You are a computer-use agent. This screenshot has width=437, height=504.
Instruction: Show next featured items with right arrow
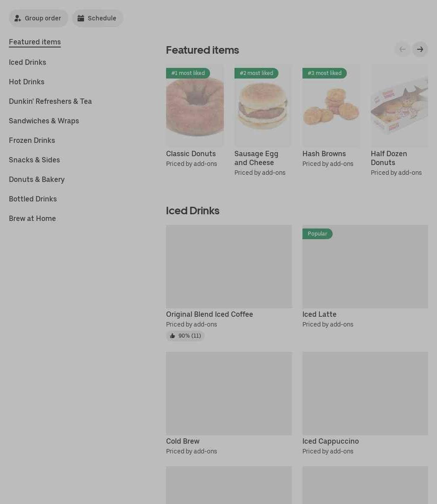click(420, 50)
